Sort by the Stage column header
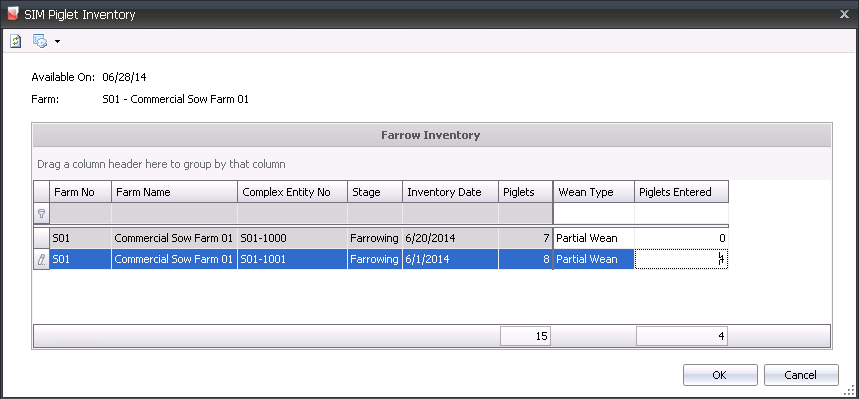Viewport: 859px width, 399px height. pos(375,192)
